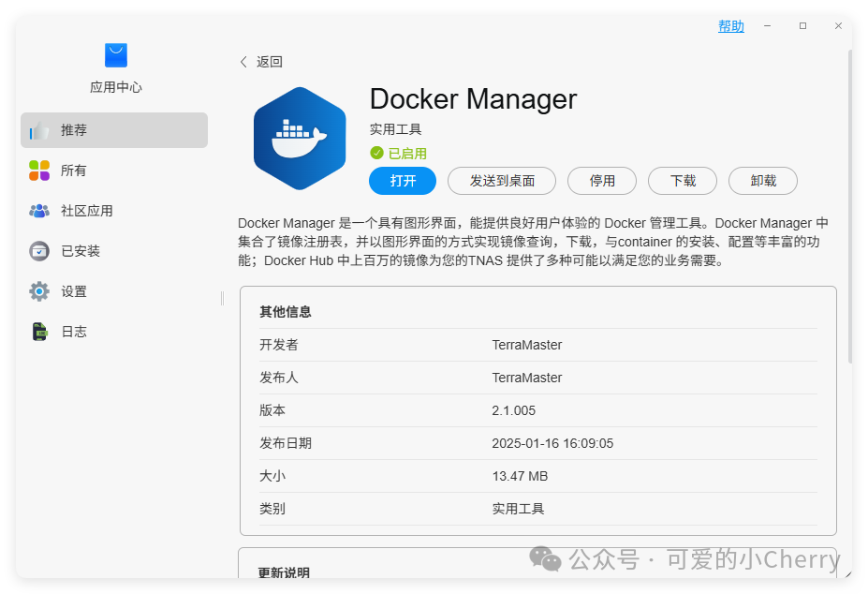The image size is (868, 594).
Task: Click the size value 13.47 MB
Action: click(520, 476)
